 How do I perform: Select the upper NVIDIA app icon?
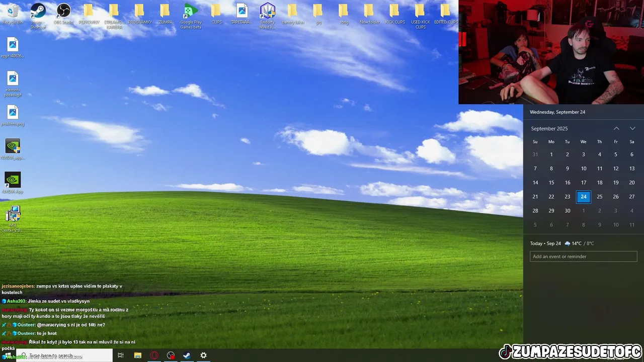[13, 149]
